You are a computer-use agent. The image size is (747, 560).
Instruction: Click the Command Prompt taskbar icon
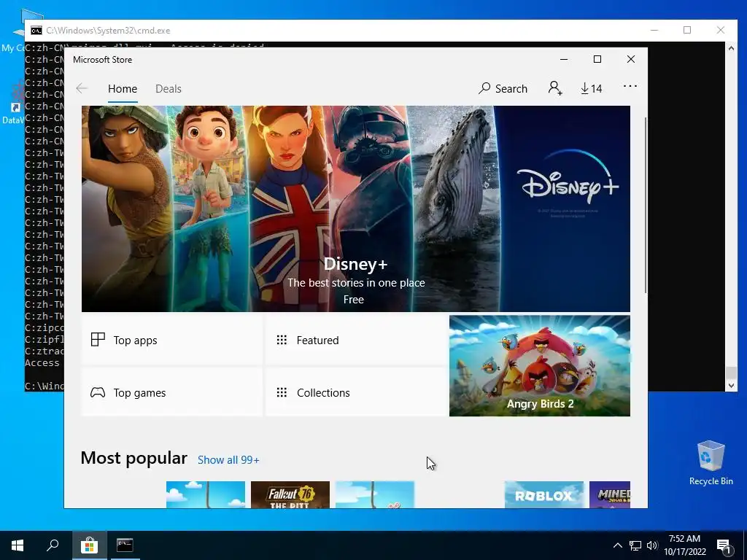pos(125,545)
